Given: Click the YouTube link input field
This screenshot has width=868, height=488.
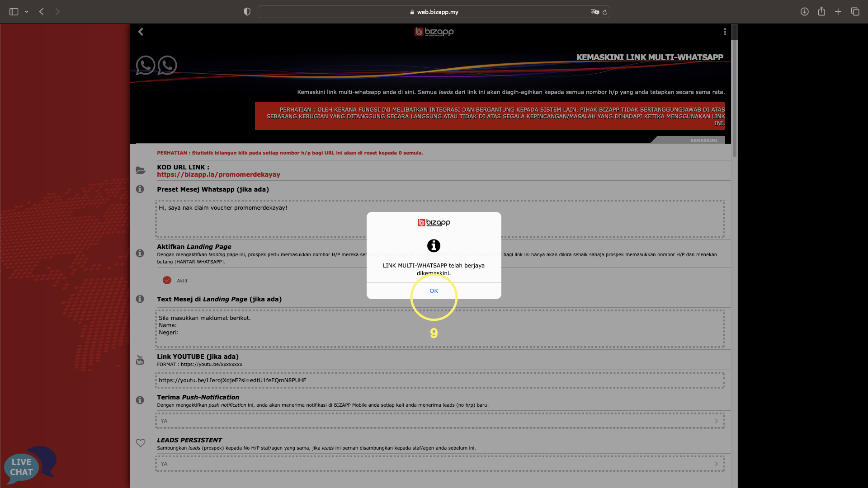Looking at the screenshot, I should (440, 380).
